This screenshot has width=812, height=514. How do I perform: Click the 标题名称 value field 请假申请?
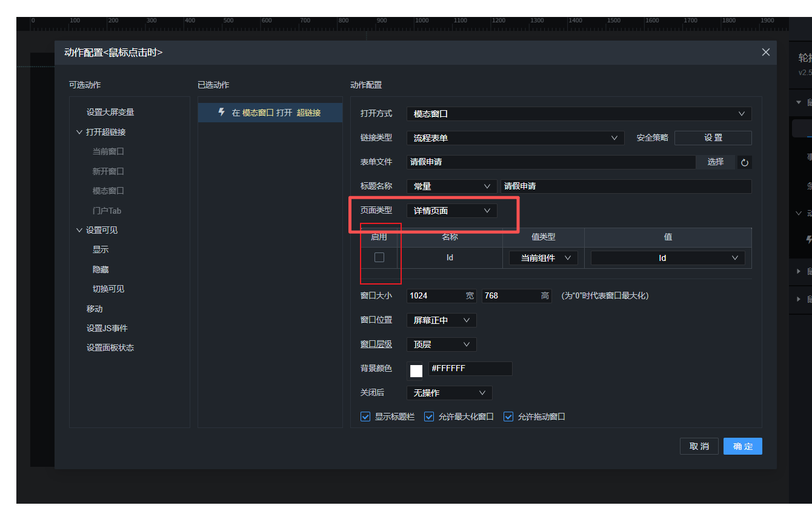coord(626,186)
